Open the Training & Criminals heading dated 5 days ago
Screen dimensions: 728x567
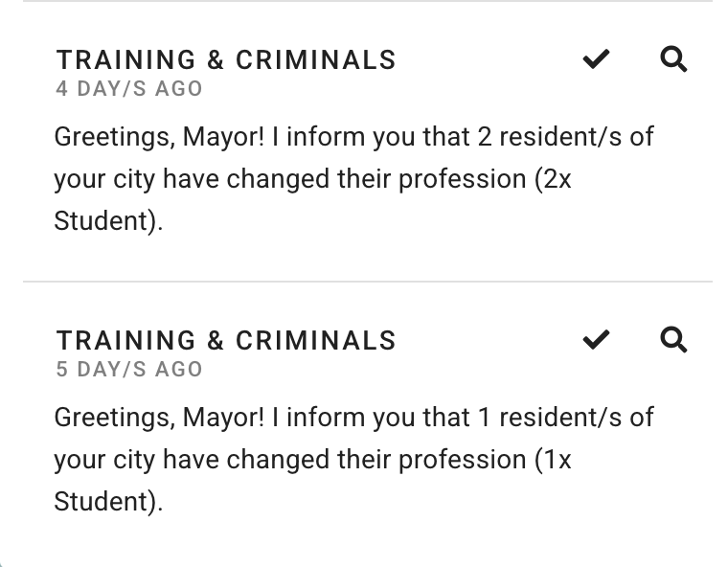(226, 340)
